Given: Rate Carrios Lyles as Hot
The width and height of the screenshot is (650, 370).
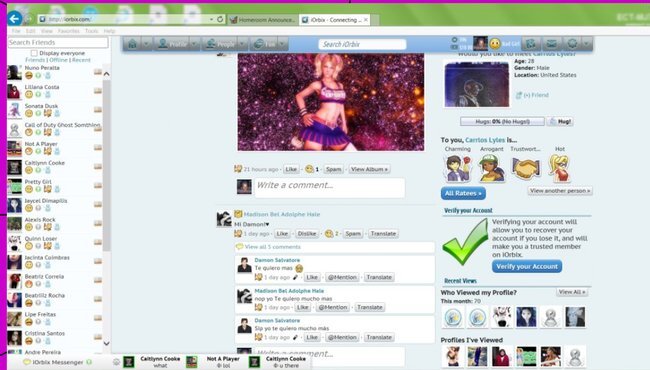Looking at the screenshot, I should 560,168.
